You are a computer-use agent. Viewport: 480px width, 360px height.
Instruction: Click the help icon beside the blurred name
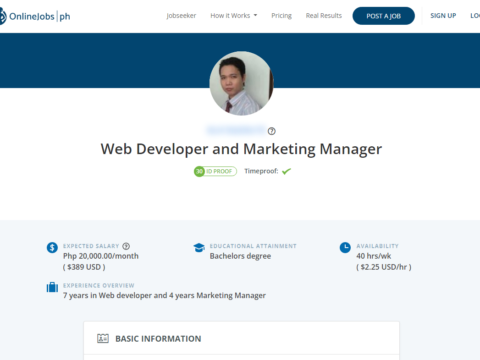(272, 131)
